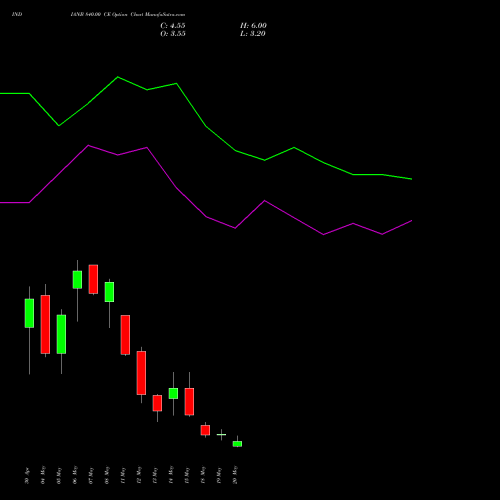Click the "05 May" date axis label
Image resolution: width=500 pixels, height=500 pixels.
59,475
